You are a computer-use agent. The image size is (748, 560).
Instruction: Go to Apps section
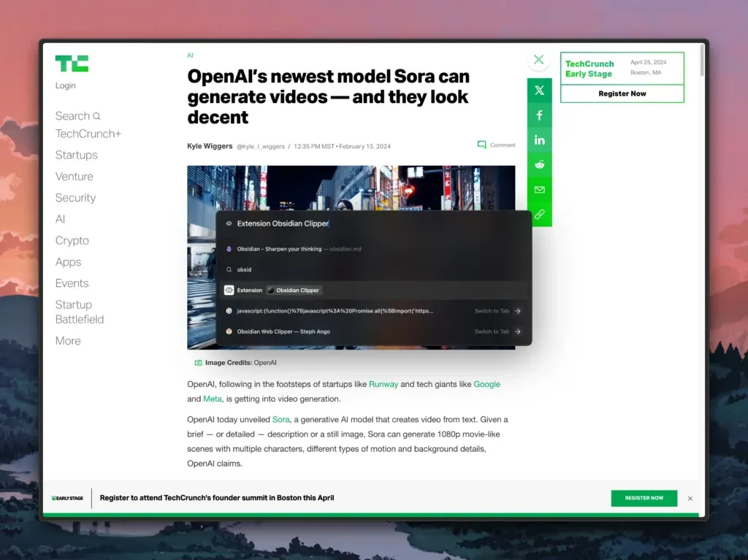pos(68,262)
